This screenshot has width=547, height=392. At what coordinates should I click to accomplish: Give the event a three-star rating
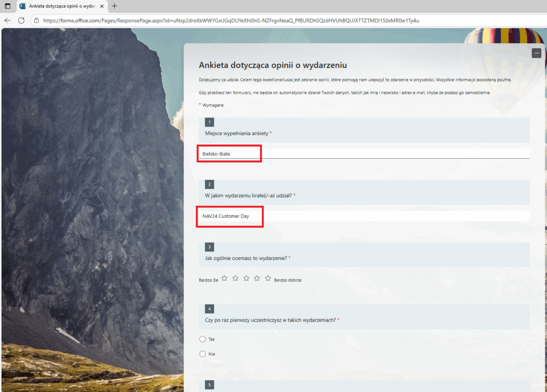pos(246,278)
